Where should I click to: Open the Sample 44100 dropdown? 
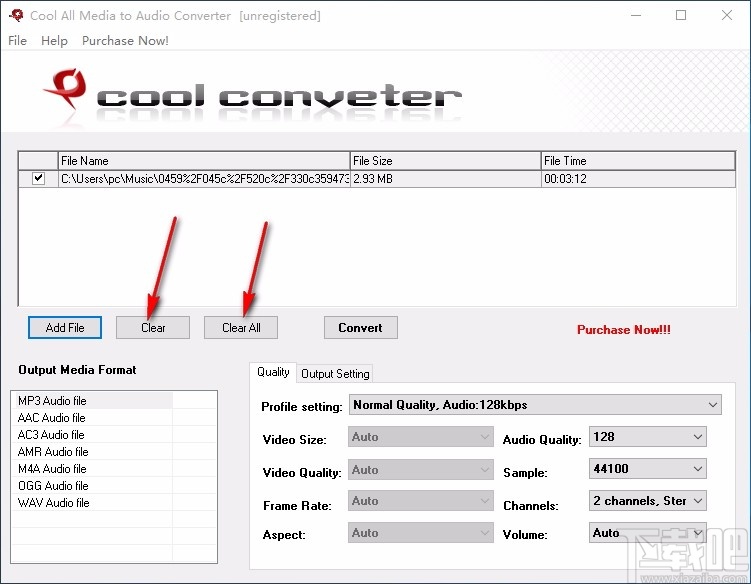pos(648,469)
